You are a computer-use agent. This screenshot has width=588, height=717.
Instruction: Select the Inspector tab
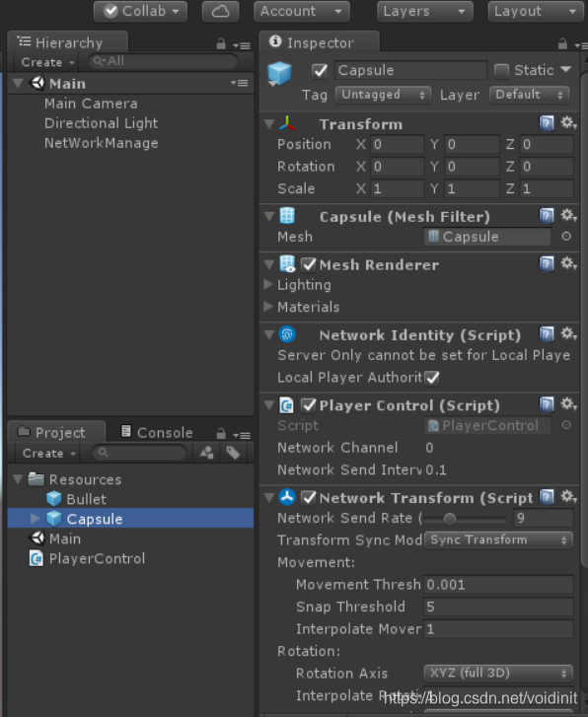[320, 42]
